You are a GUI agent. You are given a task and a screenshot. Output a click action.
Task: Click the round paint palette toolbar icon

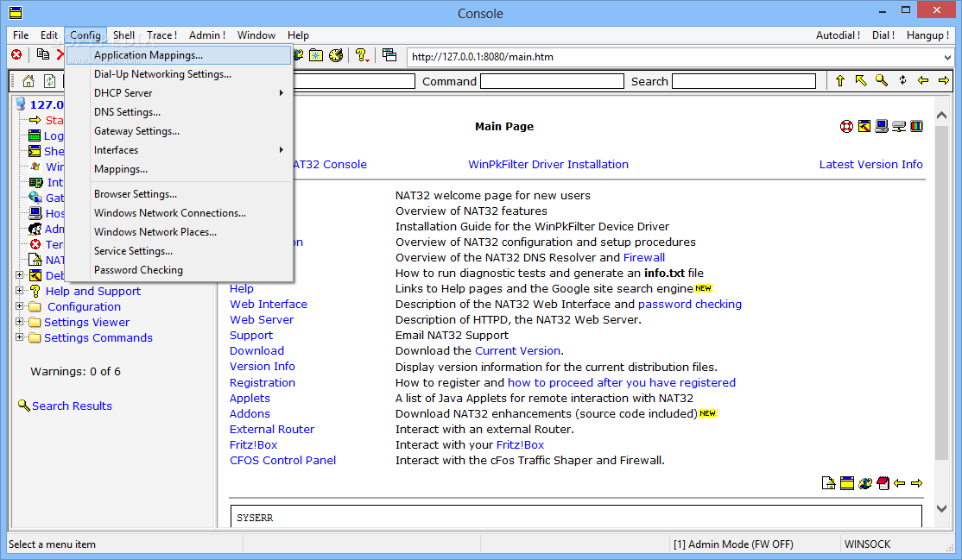coord(336,56)
